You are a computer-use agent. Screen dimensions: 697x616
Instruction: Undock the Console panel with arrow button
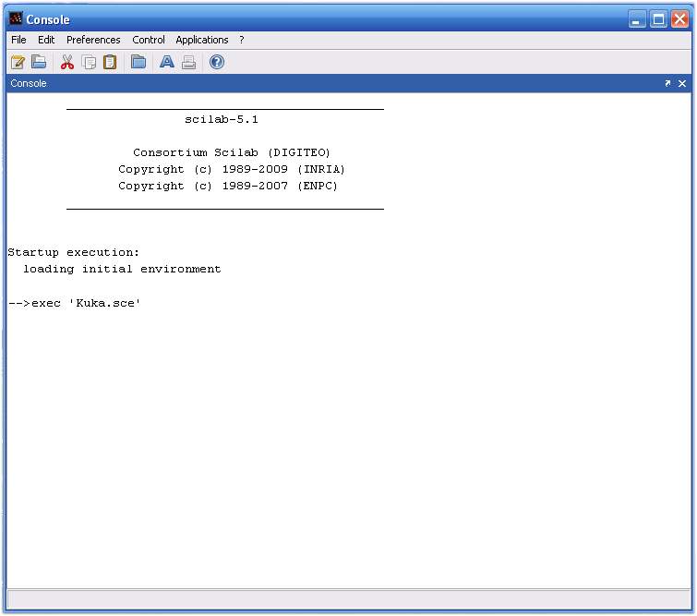tap(667, 83)
